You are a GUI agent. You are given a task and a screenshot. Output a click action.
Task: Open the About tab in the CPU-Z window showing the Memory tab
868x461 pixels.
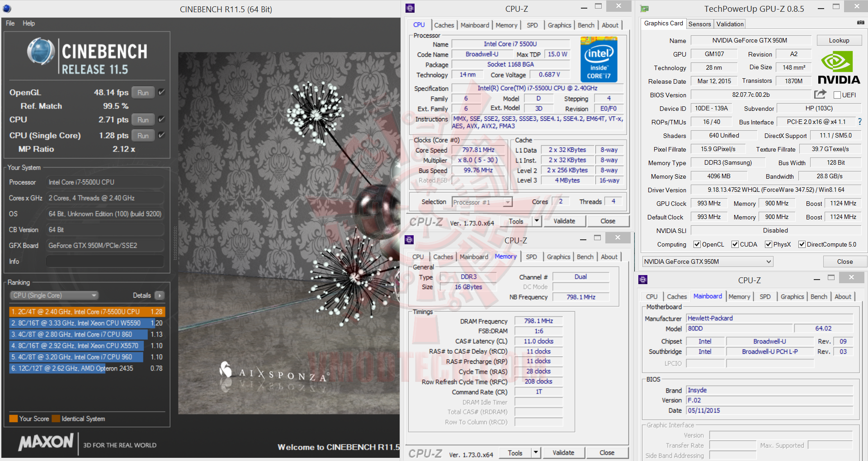click(609, 257)
